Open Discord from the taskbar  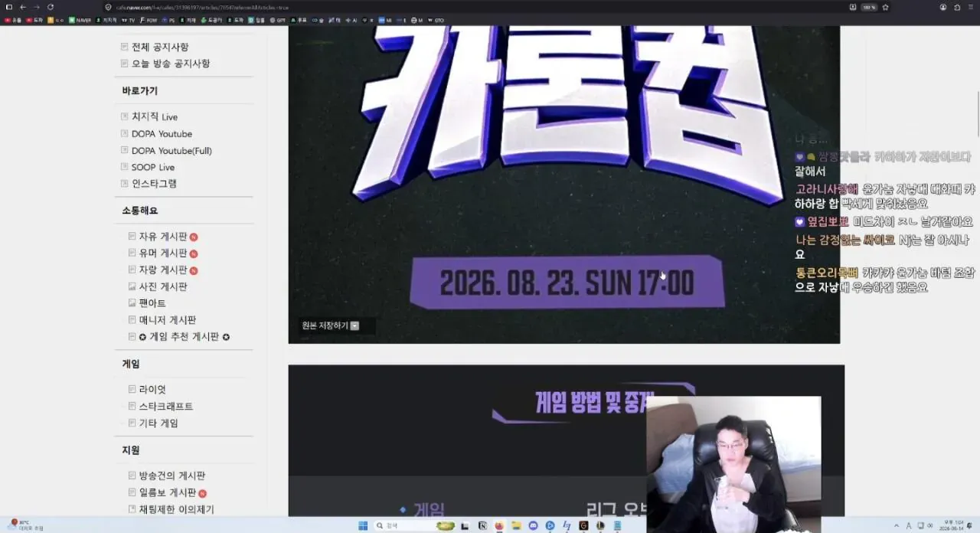pyautogui.click(x=533, y=526)
